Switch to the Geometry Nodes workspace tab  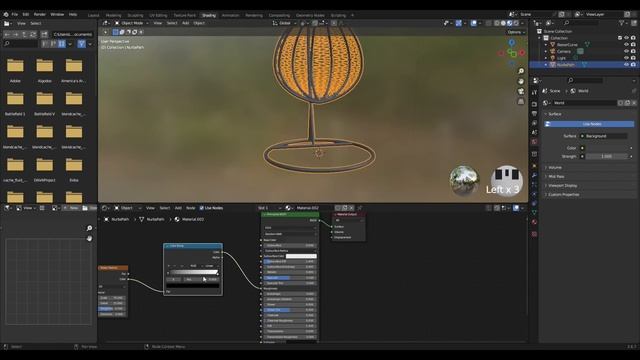click(310, 15)
